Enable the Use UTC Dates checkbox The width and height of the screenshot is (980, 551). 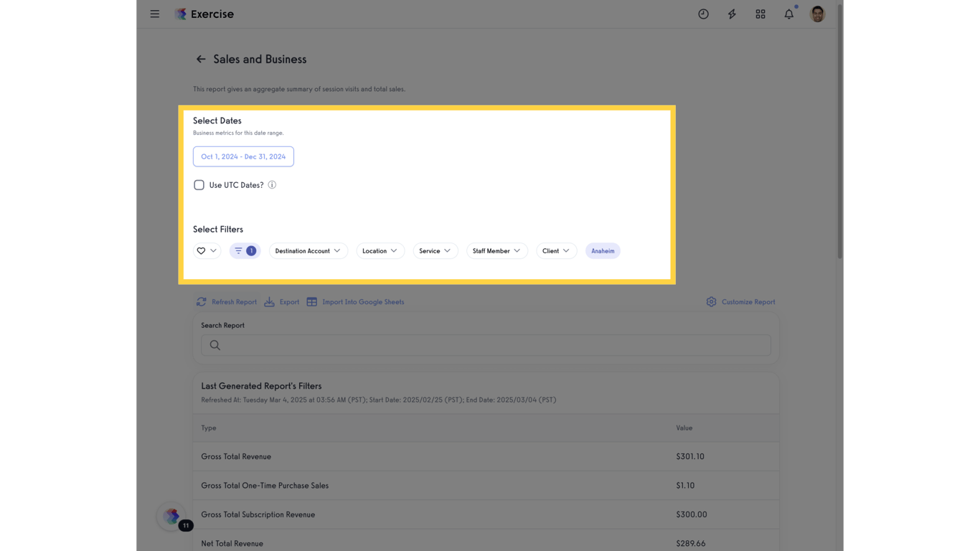point(199,184)
